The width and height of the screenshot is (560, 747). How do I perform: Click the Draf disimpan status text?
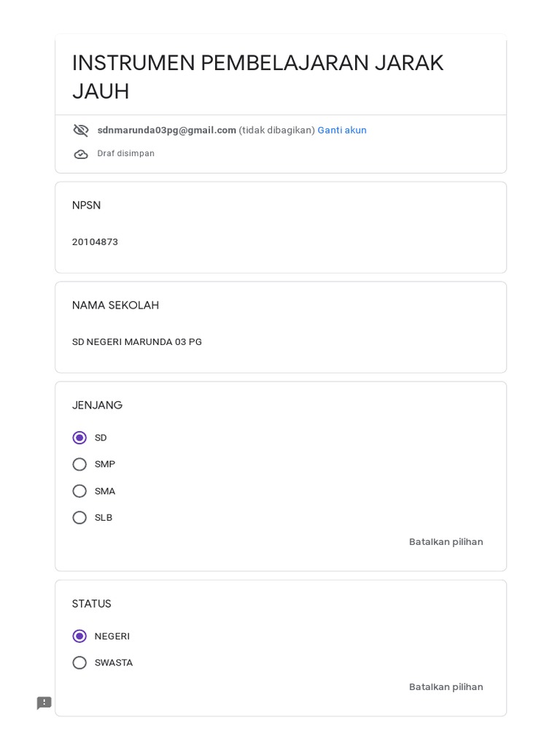[126, 154]
